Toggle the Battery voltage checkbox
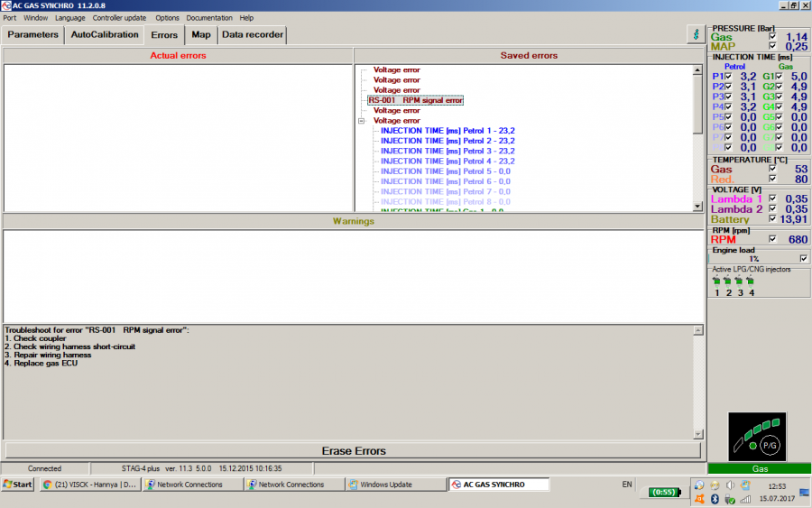This screenshot has width=812, height=508. tap(772, 219)
